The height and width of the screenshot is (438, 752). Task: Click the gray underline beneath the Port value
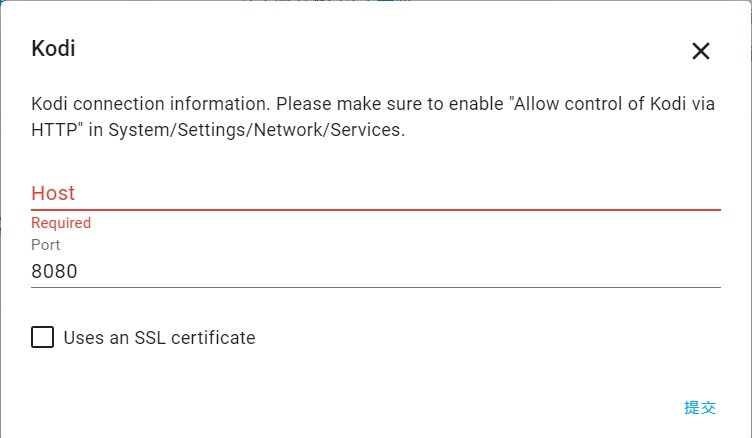[x=375, y=287]
